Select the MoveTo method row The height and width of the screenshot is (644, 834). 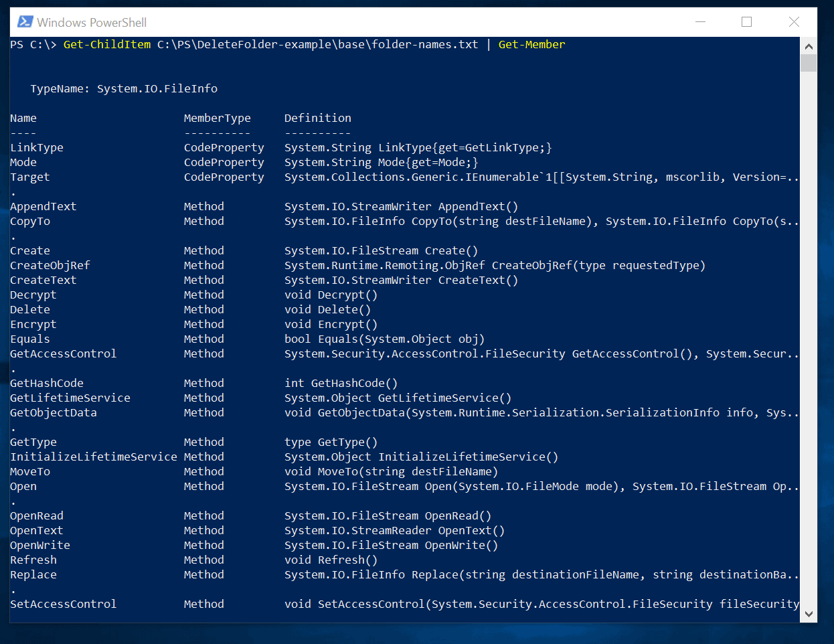(30, 471)
